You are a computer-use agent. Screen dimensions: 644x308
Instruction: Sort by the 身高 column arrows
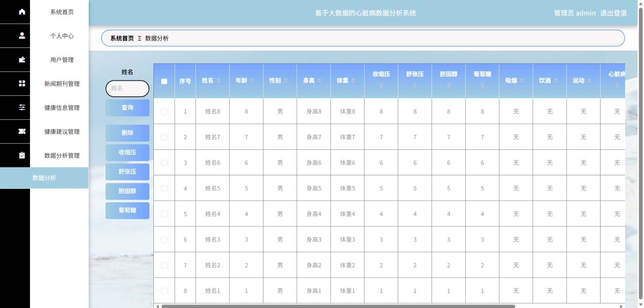click(x=320, y=80)
